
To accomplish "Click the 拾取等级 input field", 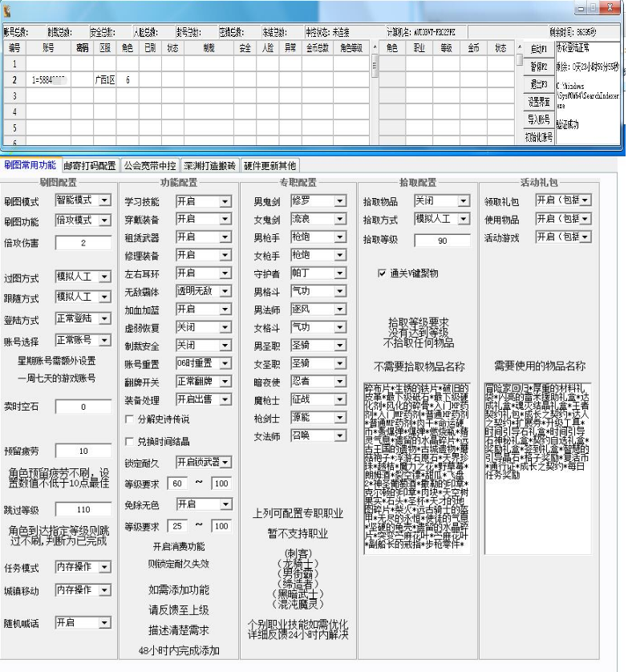I will pyautogui.click(x=442, y=241).
